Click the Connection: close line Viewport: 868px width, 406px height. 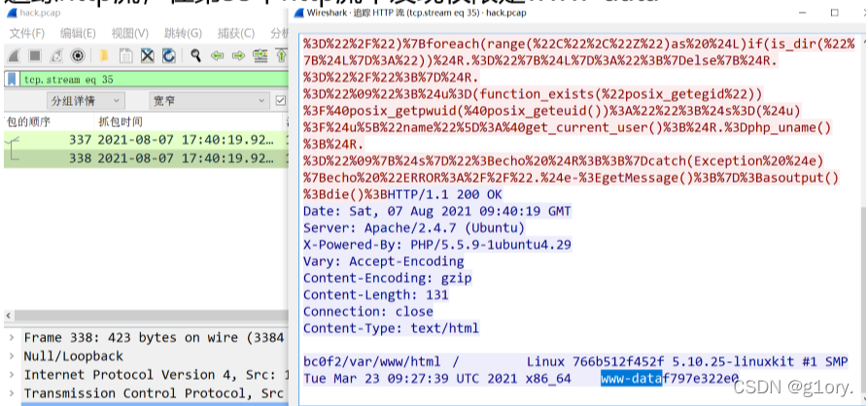[x=368, y=312]
